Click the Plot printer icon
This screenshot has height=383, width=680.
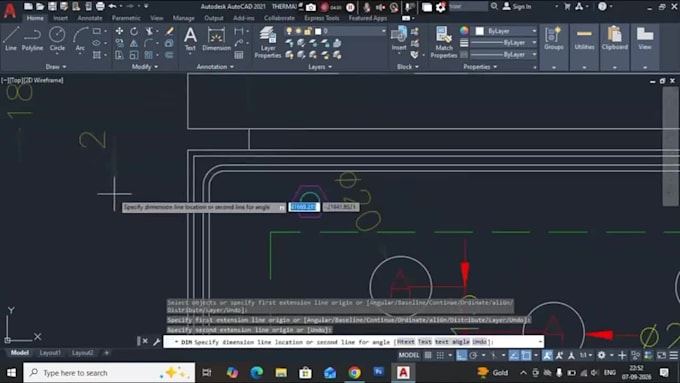100,6
